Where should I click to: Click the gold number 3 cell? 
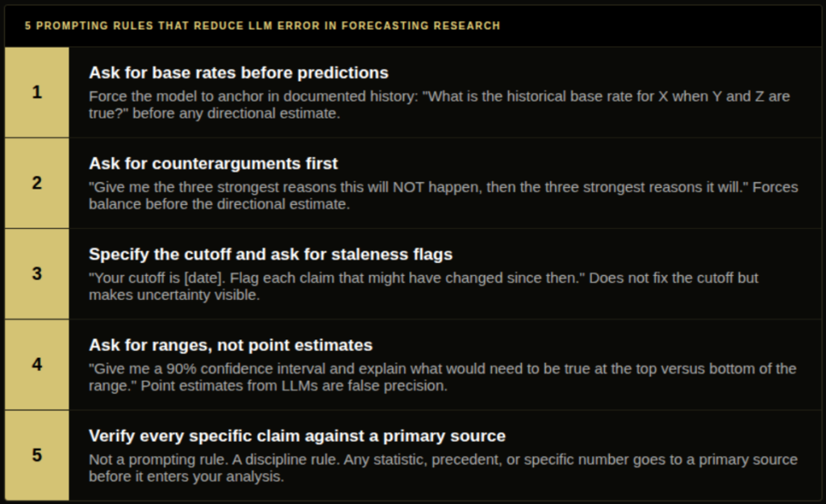tap(37, 274)
